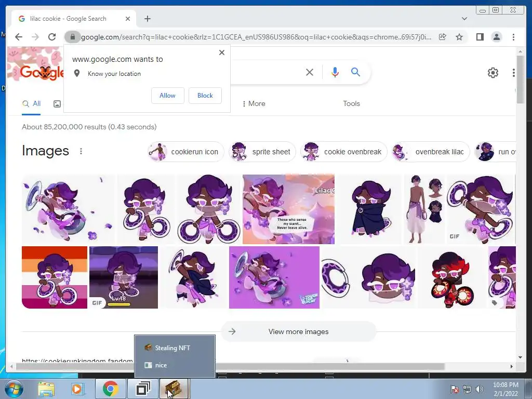Reload the Google Search page

point(52,37)
